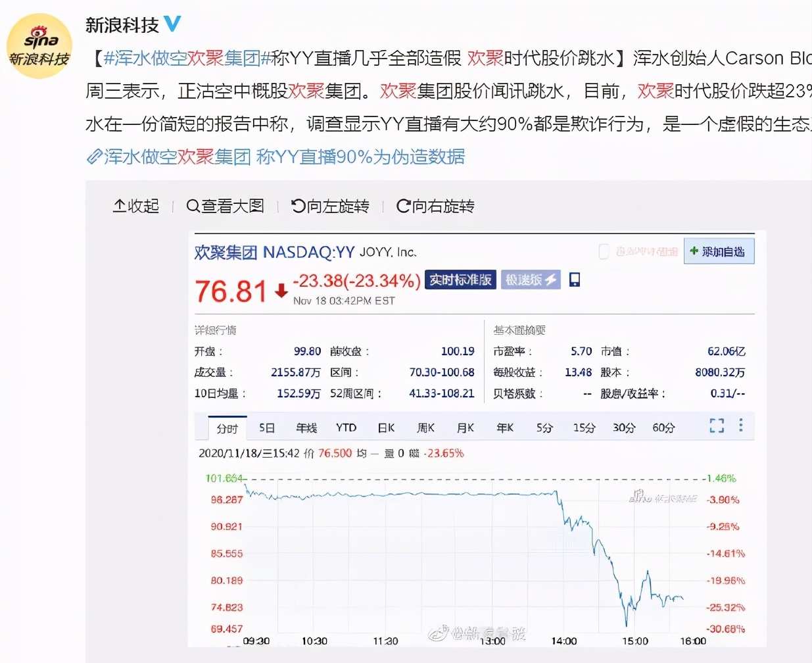Enable the auto-refresh checkbox near 添加自选

(x=603, y=251)
